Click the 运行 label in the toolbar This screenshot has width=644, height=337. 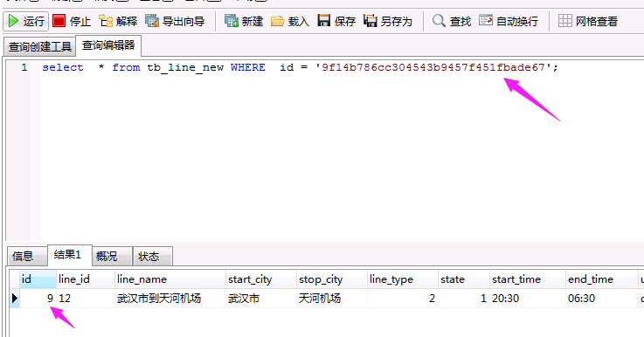[x=34, y=21]
